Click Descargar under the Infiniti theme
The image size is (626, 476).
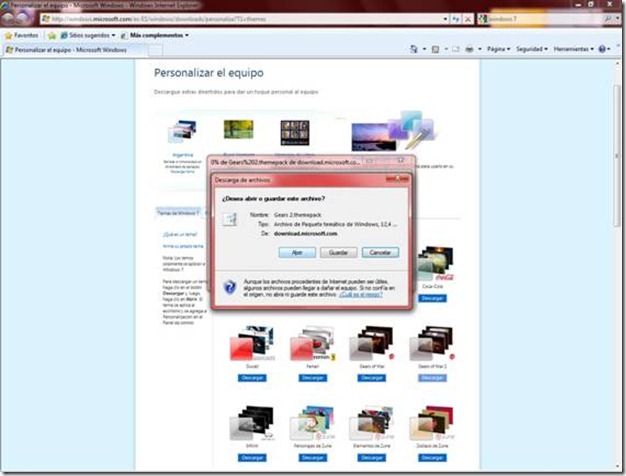click(x=252, y=458)
